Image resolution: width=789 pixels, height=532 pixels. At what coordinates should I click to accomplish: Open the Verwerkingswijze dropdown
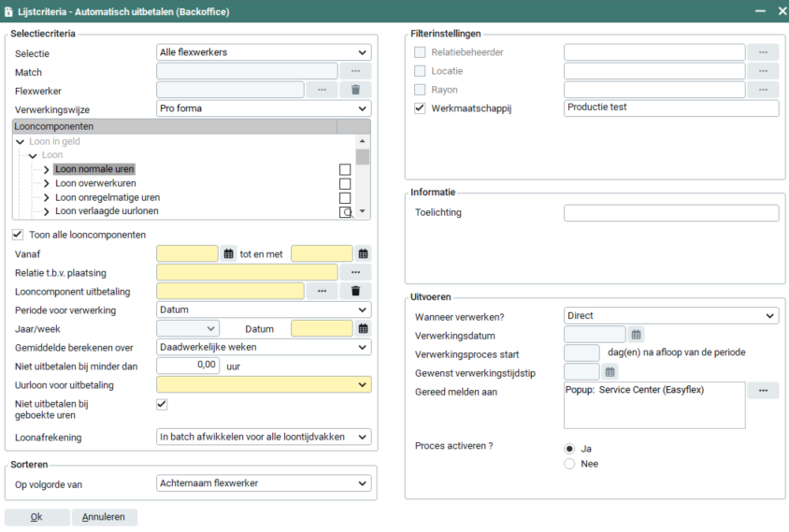[x=264, y=108]
